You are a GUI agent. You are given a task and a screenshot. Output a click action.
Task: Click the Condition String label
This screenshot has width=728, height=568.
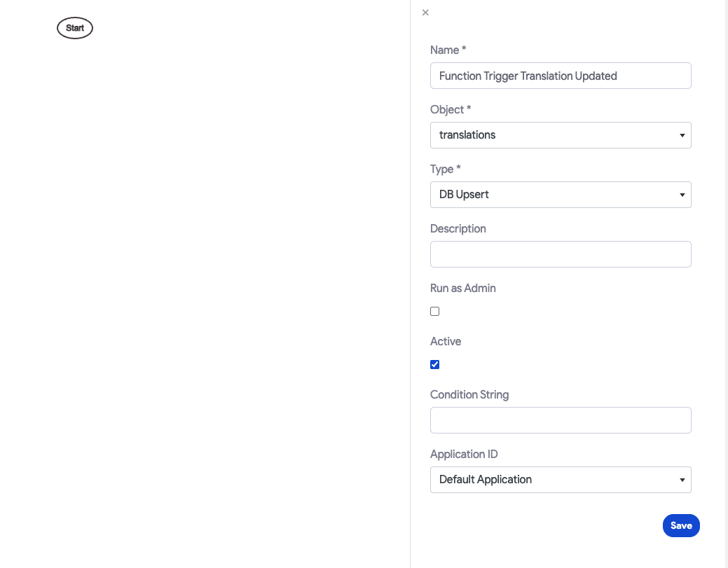click(469, 394)
